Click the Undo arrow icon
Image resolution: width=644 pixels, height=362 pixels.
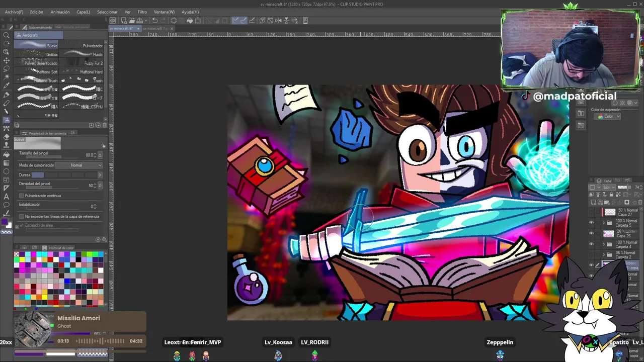tap(155, 21)
